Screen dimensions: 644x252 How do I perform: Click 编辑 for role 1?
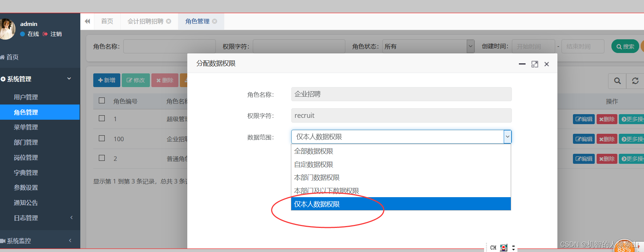coord(584,119)
